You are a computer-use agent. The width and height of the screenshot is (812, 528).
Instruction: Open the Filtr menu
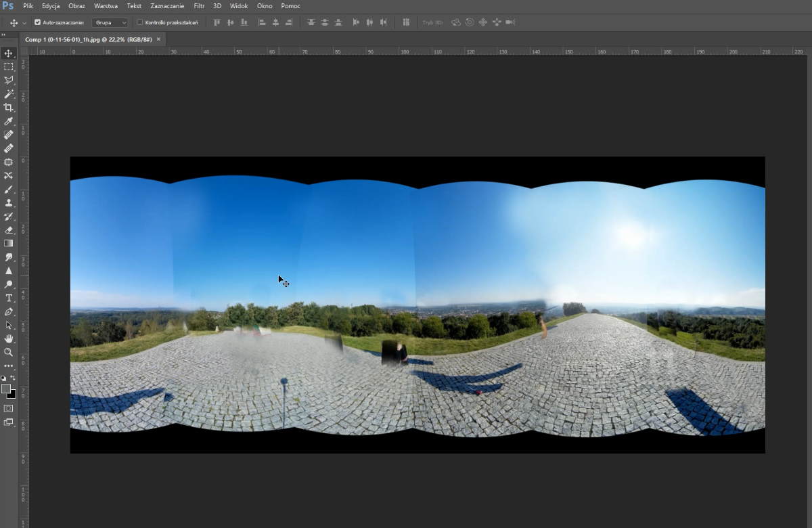pyautogui.click(x=199, y=6)
